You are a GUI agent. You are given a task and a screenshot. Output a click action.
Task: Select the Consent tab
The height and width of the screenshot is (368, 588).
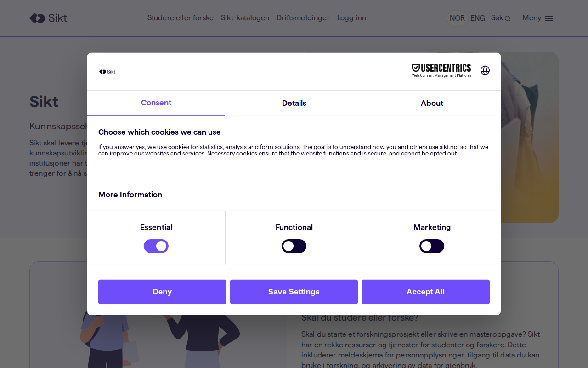pos(156,103)
